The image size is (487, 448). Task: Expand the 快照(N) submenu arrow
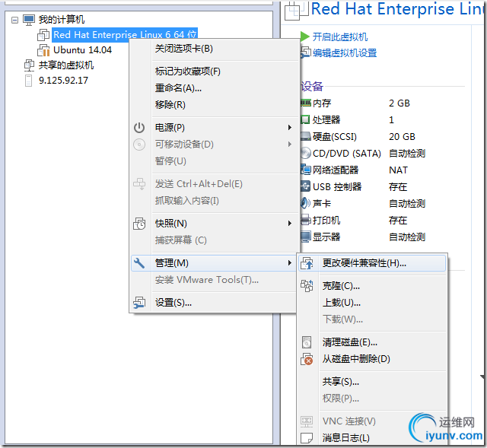tap(289, 223)
